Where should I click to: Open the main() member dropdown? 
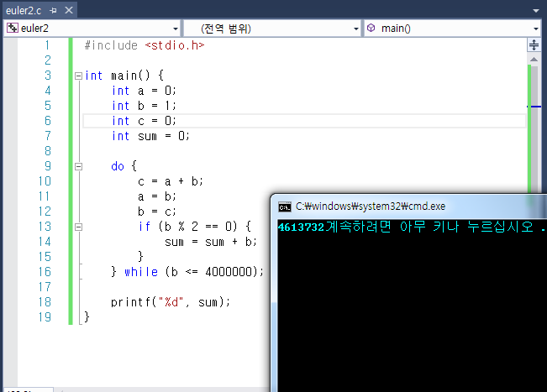click(x=536, y=29)
